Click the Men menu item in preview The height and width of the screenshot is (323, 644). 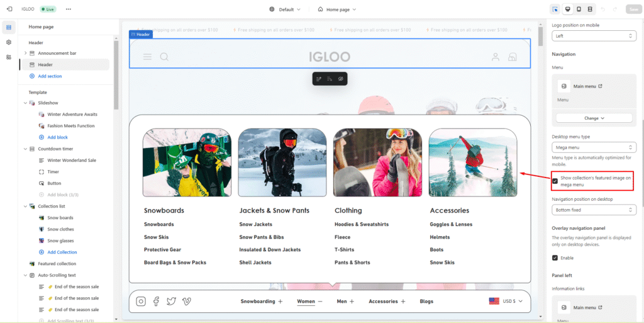point(341,302)
